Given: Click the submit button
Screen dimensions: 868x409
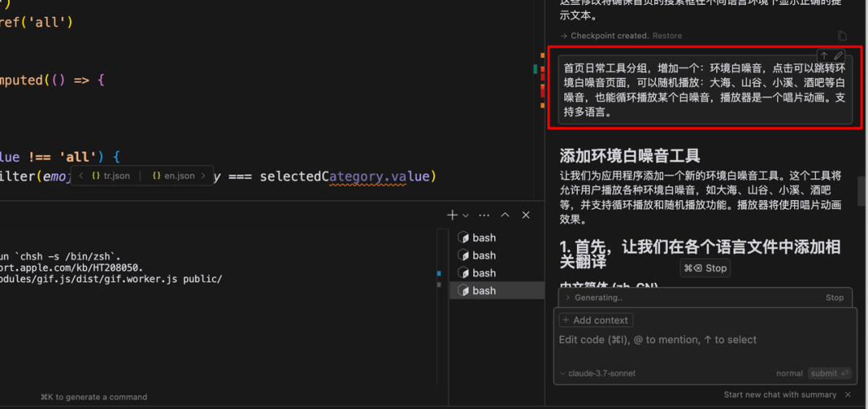Looking at the screenshot, I should tap(829, 373).
